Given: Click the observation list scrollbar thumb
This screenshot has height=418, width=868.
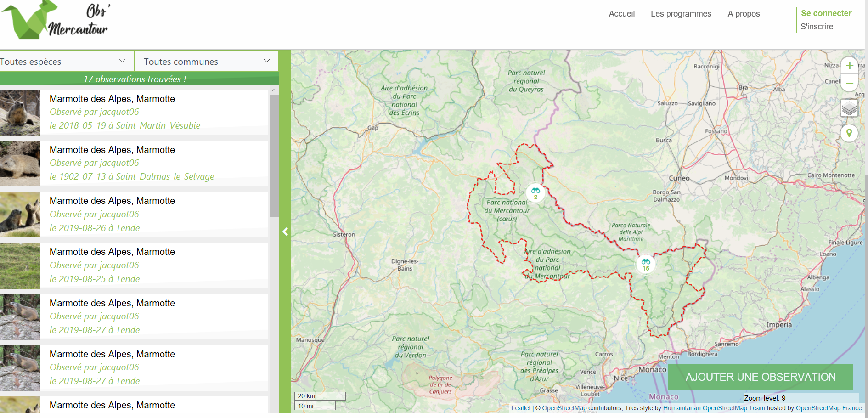Looking at the screenshot, I should (274, 155).
